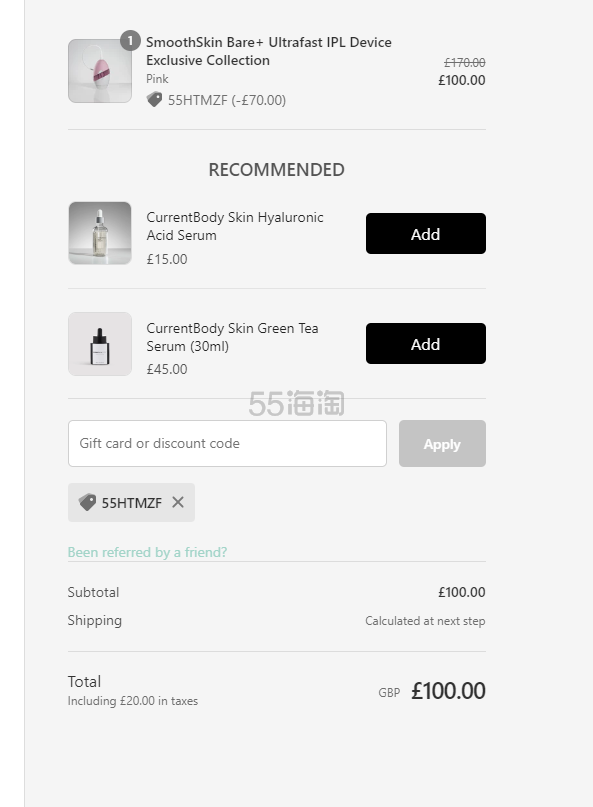The image size is (593, 807).
Task: Add the CurrentBody Skin Hyaluronic Acid Serum
Action: click(x=425, y=233)
